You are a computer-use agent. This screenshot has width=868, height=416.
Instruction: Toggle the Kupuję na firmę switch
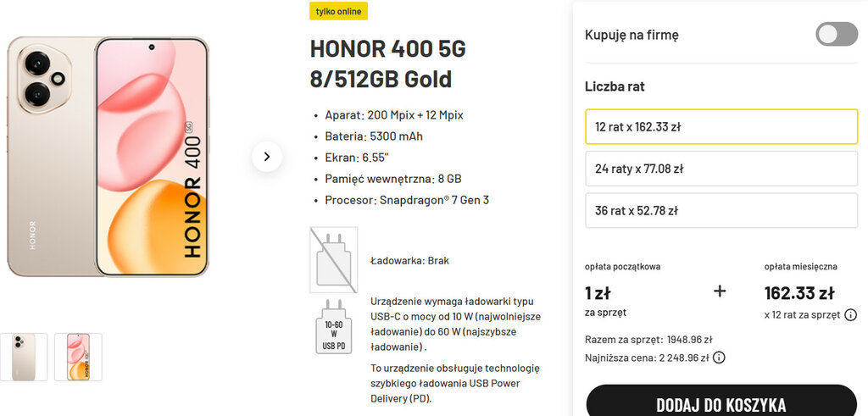837,35
